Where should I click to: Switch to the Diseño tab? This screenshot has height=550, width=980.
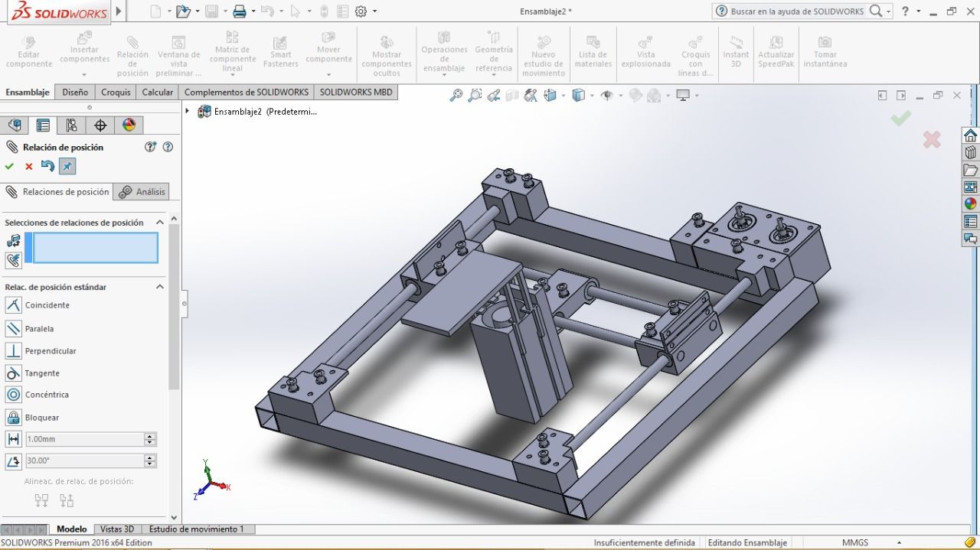point(73,92)
